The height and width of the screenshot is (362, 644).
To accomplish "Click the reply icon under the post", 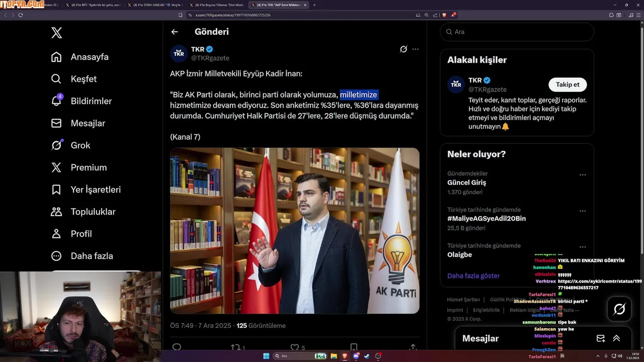I will coord(177,347).
